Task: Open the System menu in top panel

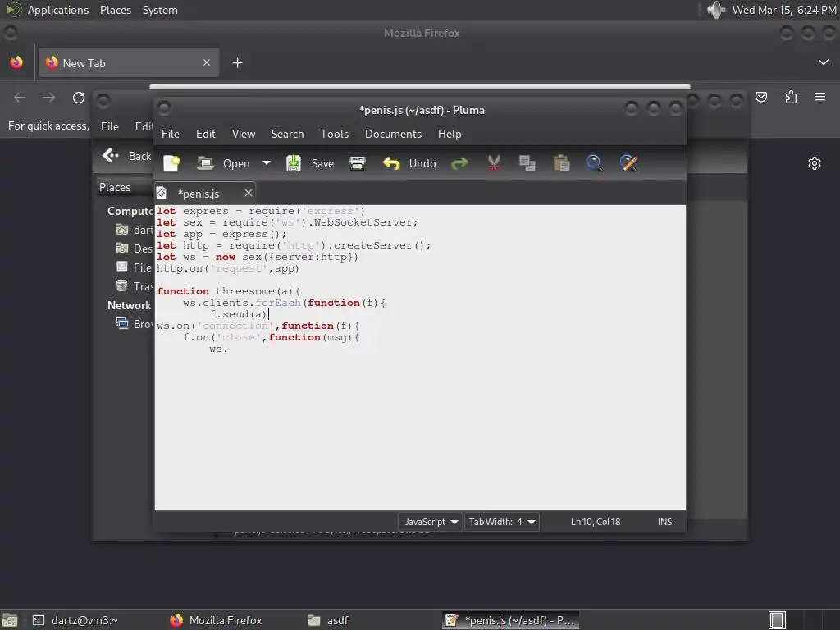Action: pos(160,10)
